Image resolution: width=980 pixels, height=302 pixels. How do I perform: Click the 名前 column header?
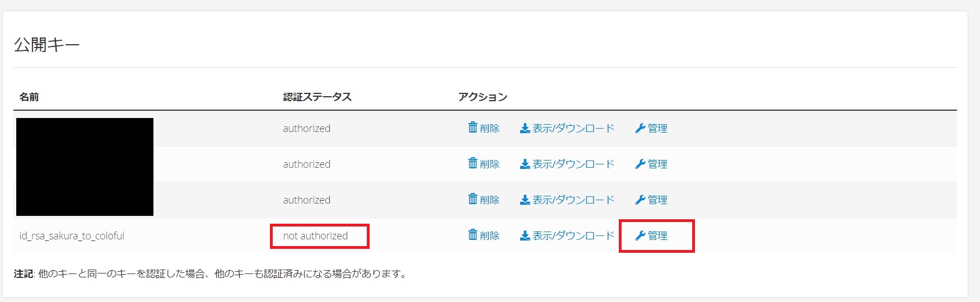pos(29,97)
